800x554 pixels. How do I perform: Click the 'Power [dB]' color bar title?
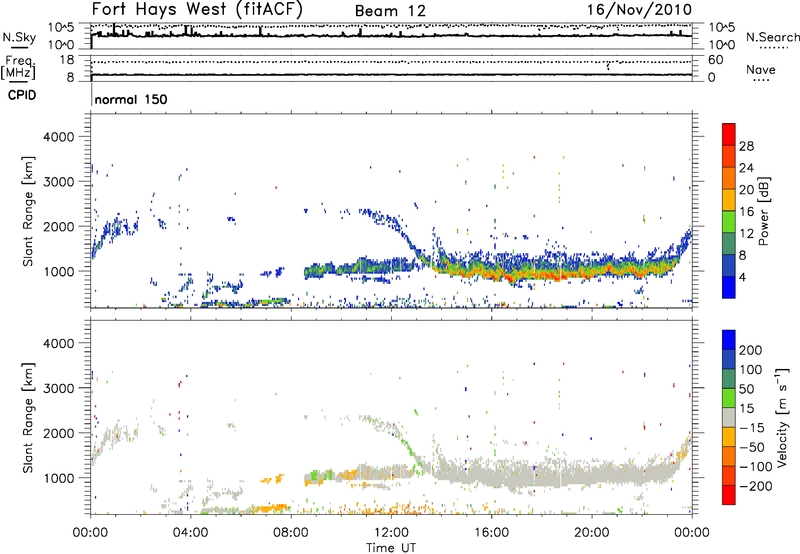764,211
